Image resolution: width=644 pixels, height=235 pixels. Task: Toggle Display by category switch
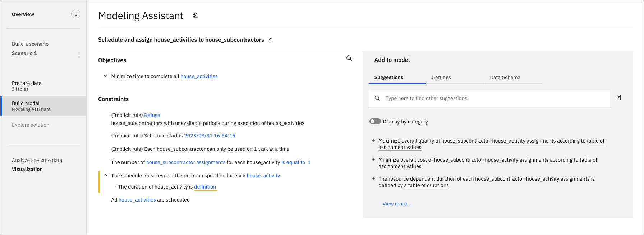pos(375,121)
